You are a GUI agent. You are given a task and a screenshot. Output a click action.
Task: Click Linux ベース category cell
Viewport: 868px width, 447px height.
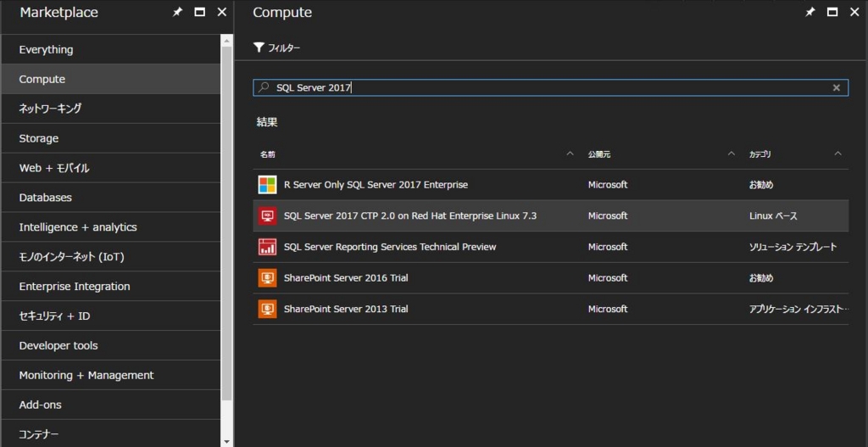point(773,215)
